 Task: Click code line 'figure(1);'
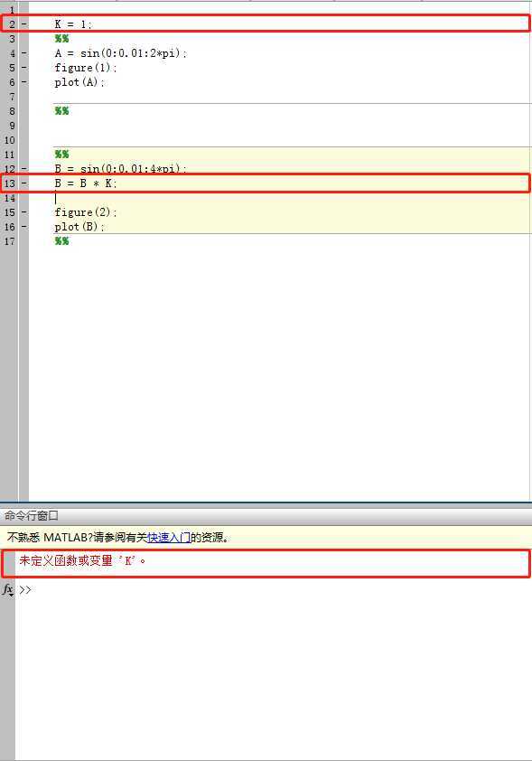point(85,68)
